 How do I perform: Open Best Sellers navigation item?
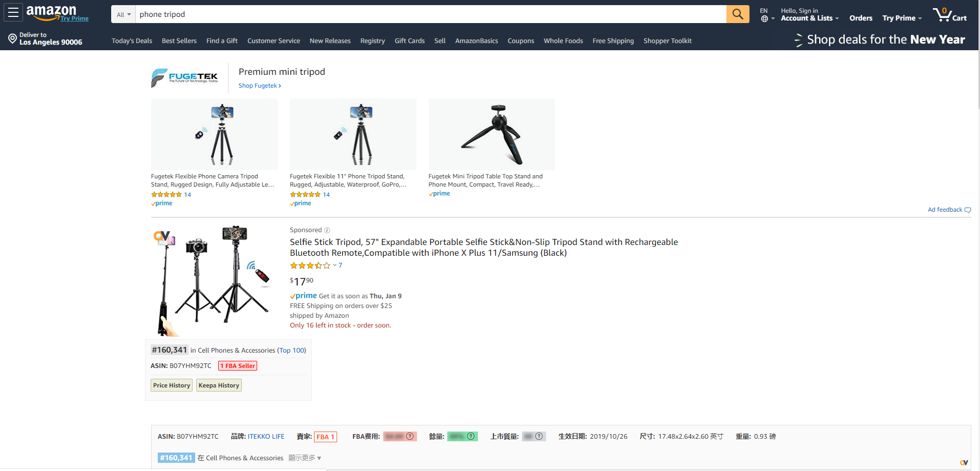179,41
